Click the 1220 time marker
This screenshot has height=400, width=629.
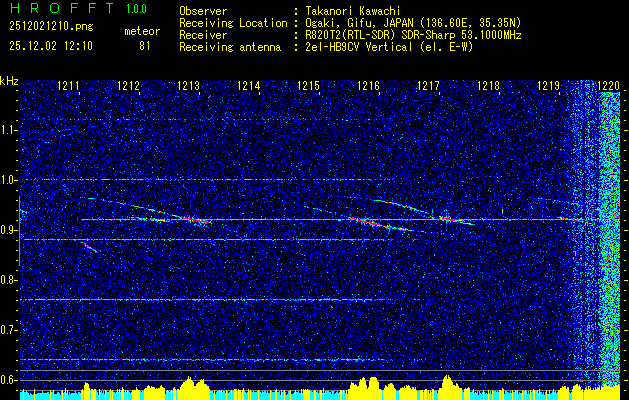(609, 85)
